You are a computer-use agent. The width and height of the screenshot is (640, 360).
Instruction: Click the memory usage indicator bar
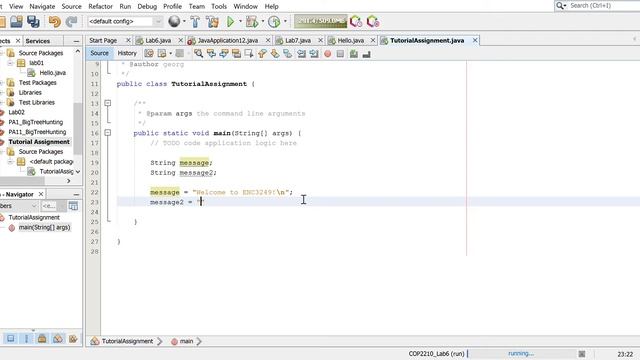point(320,21)
